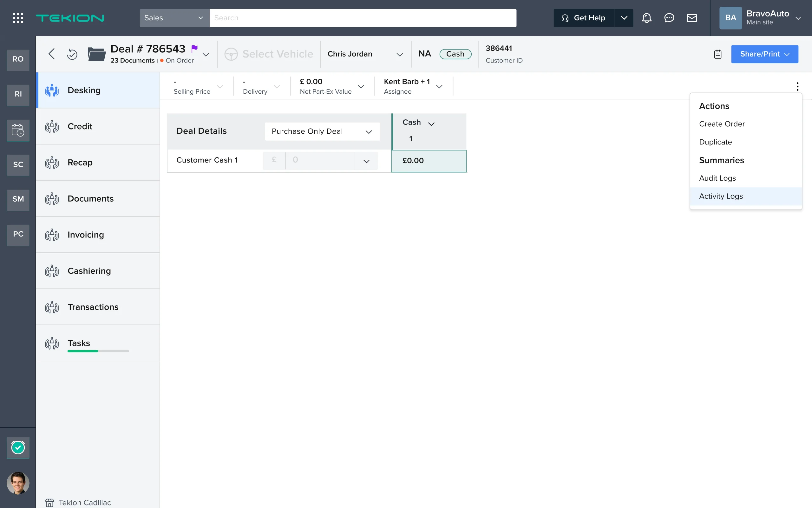Viewport: 812px width, 508px height.
Task: Open the notes clipboard icon
Action: click(718, 54)
